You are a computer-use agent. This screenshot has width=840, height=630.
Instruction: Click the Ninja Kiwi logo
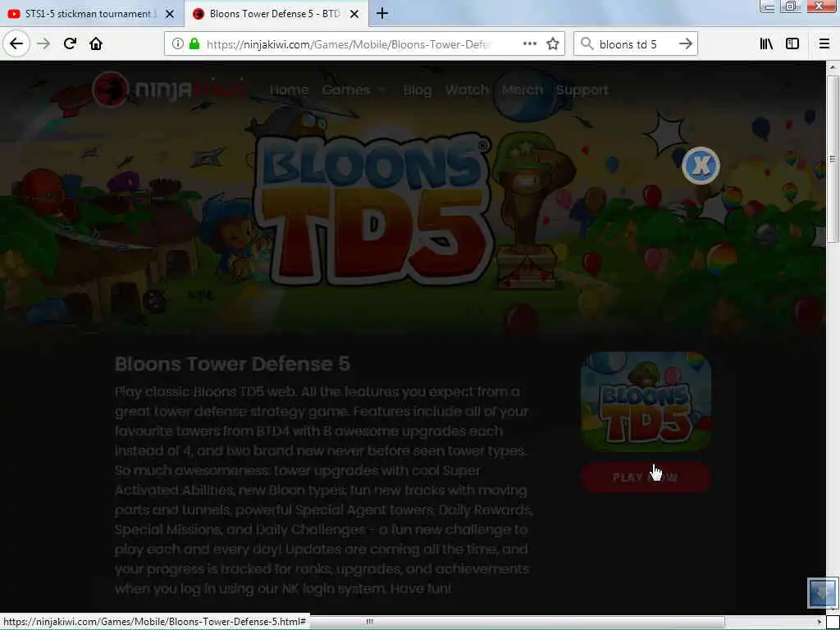[x=169, y=89]
